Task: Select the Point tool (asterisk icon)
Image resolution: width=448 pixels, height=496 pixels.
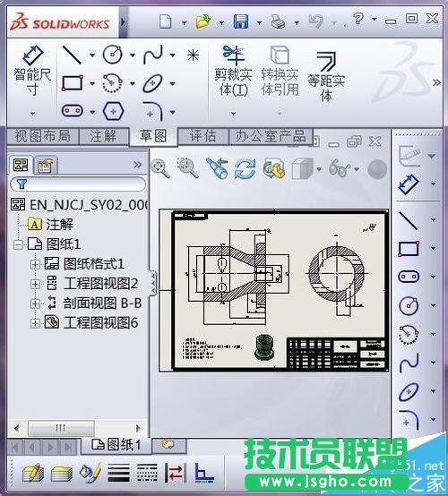Action: [193, 56]
